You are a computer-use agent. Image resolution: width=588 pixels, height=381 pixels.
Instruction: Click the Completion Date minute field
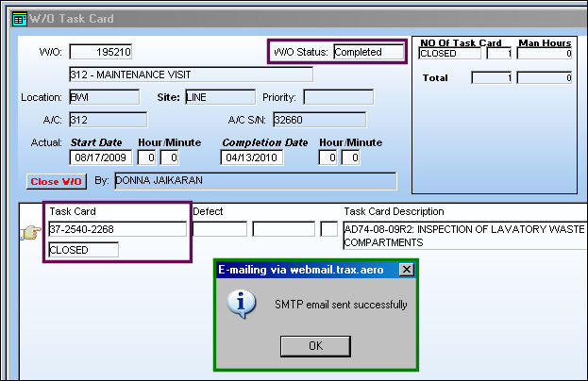350,157
